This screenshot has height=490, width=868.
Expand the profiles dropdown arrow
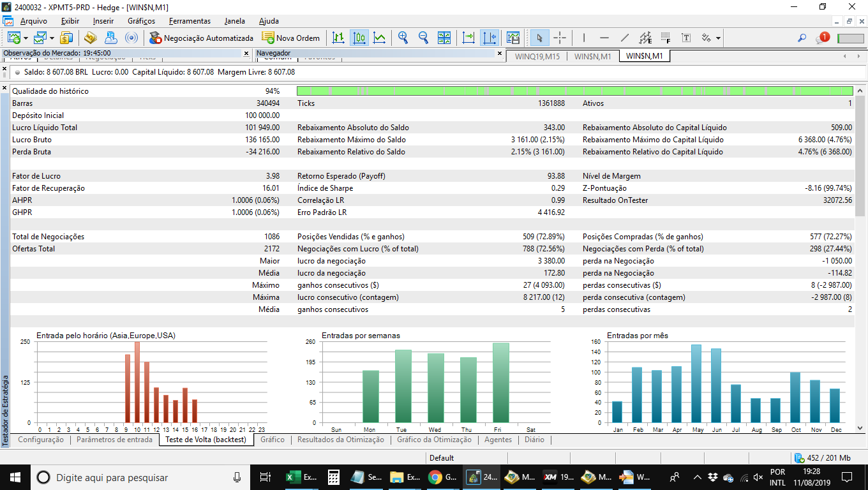point(52,38)
